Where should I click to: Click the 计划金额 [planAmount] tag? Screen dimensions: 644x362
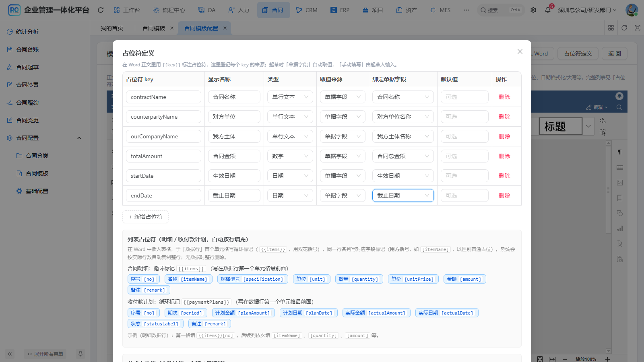[x=244, y=313]
